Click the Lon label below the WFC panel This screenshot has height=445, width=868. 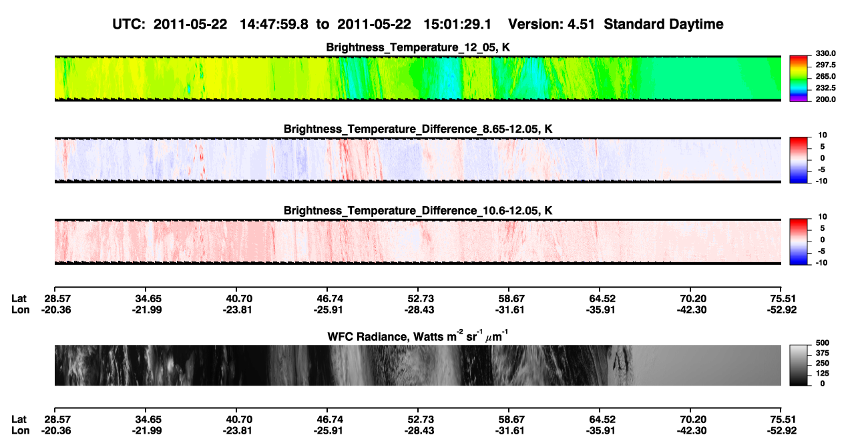click(20, 430)
